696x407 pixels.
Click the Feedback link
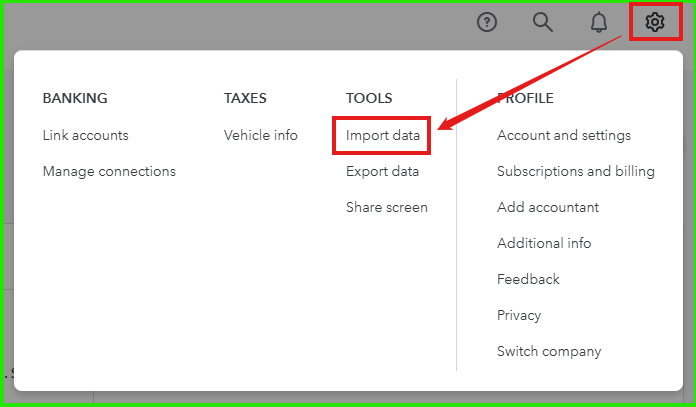point(528,279)
